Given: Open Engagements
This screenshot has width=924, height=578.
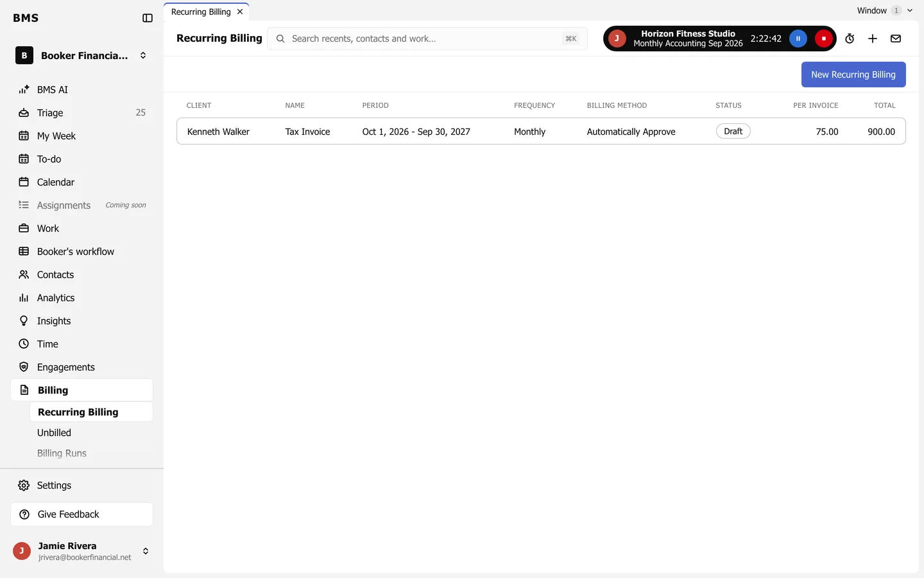Looking at the screenshot, I should point(81,367).
